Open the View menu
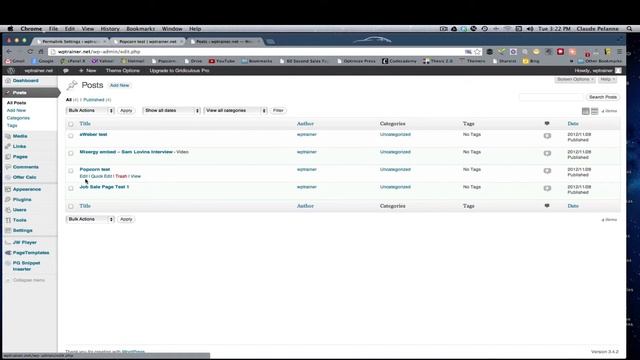Image resolution: width=640 pixels, height=360 pixels. [x=88, y=29]
